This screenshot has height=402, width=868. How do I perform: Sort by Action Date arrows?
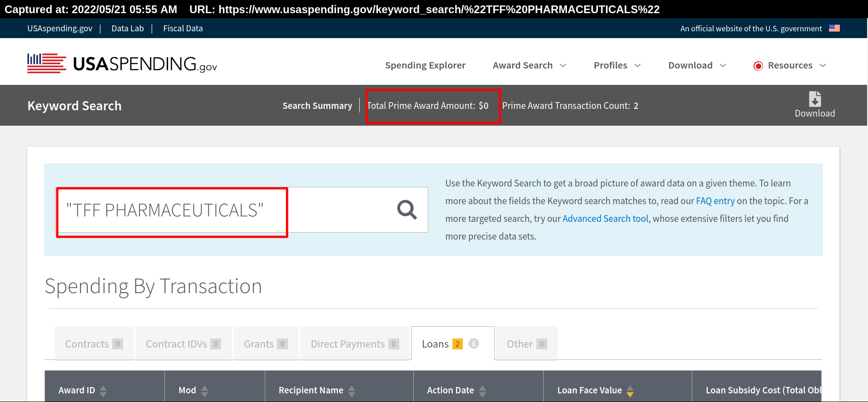click(482, 391)
